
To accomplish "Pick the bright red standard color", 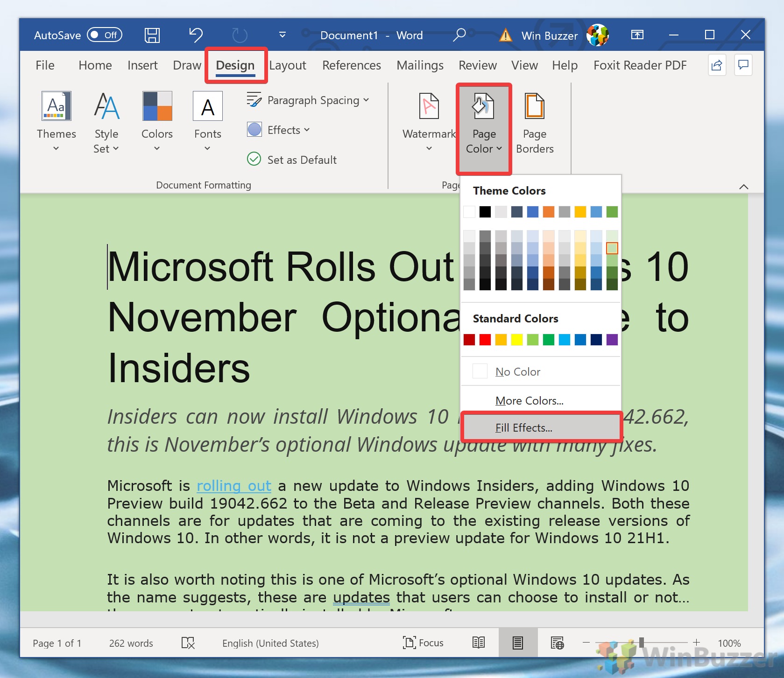I will 485,340.
